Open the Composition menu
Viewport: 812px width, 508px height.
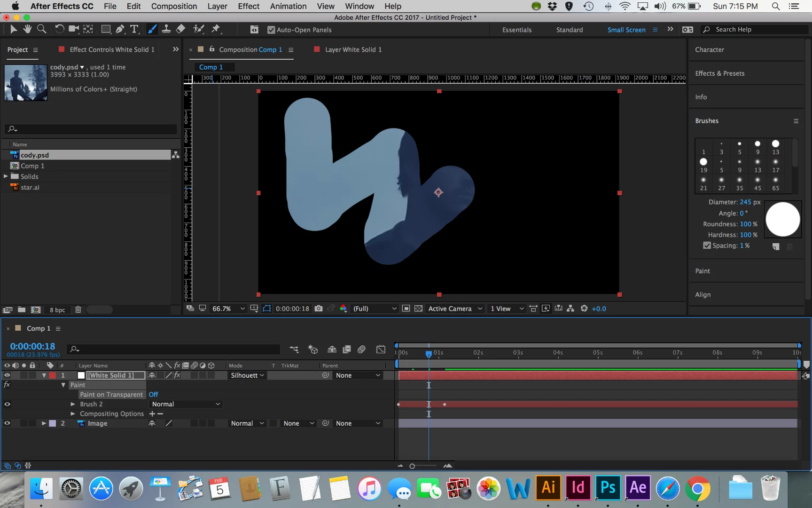174,6
